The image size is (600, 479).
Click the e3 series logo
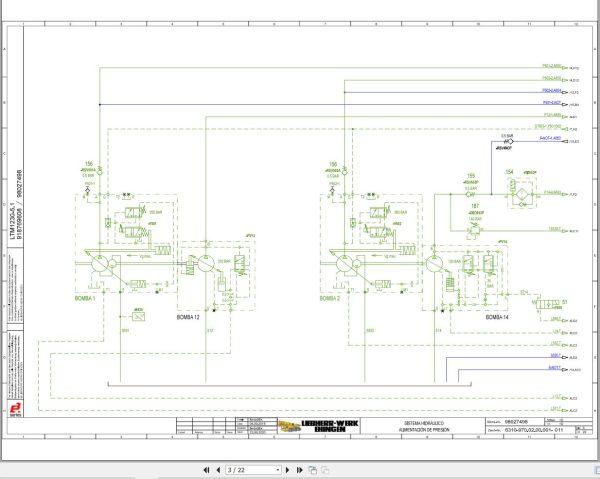(15, 408)
